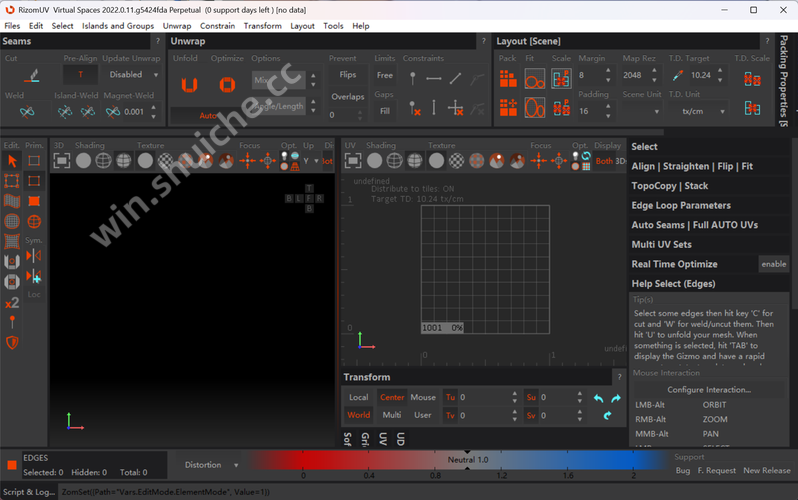
Task: Click the T.D. Target picker icon
Action: [x=677, y=75]
